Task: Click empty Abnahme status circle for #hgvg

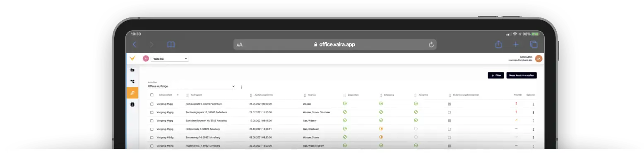Action: coord(416,129)
